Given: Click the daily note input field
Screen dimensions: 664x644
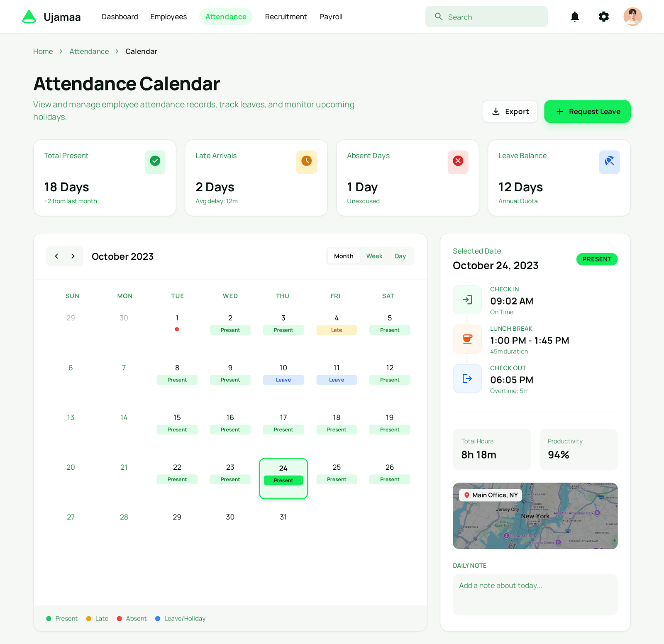Looking at the screenshot, I should tap(535, 594).
